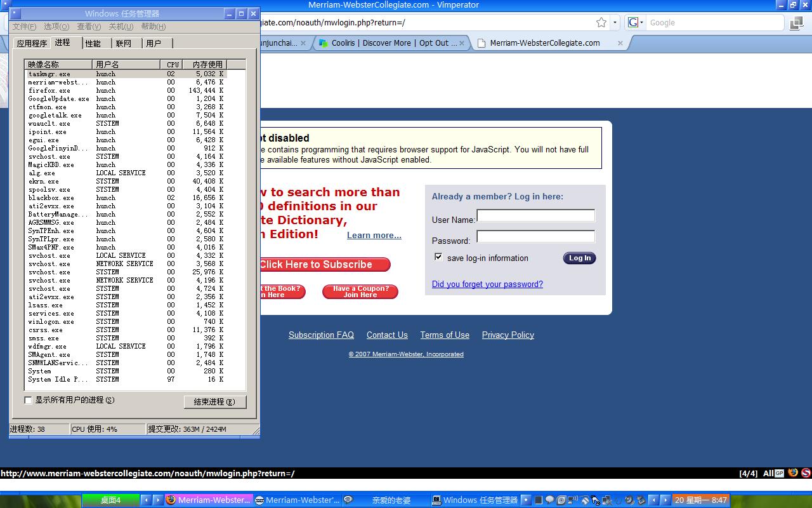Viewport: 812px width, 508px height.
Task: Select the blackbox.exe process row
Action: tap(126, 198)
